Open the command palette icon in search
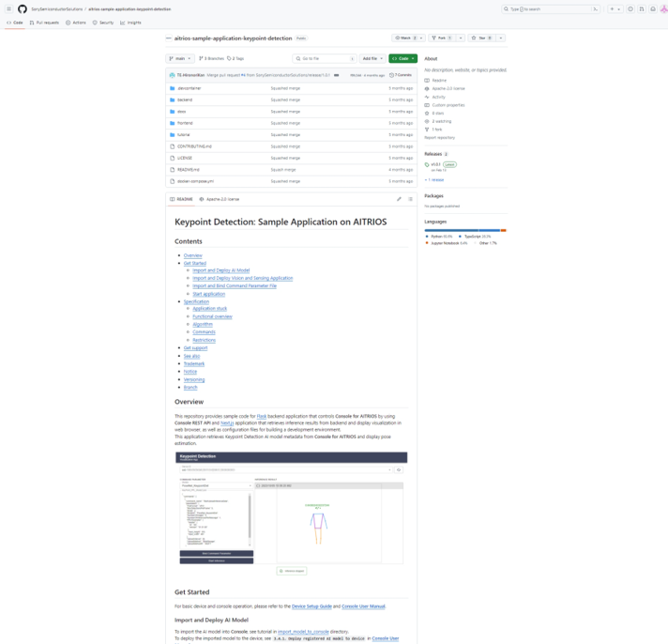This screenshot has height=644, width=668. (595, 9)
